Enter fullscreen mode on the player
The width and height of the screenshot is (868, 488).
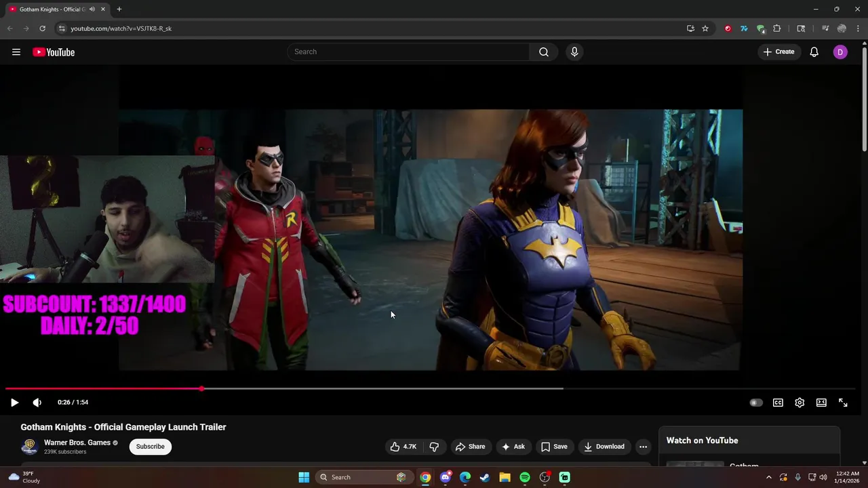pos(843,403)
